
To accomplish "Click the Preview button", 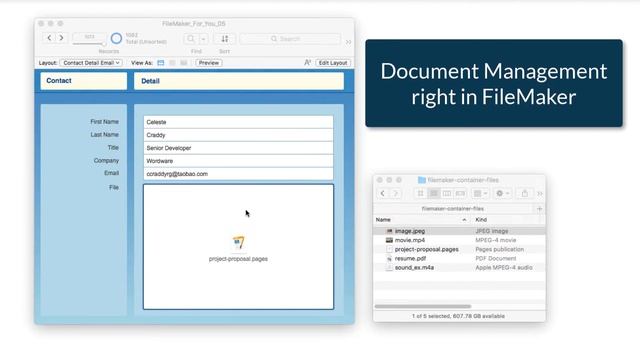I will 209,63.
